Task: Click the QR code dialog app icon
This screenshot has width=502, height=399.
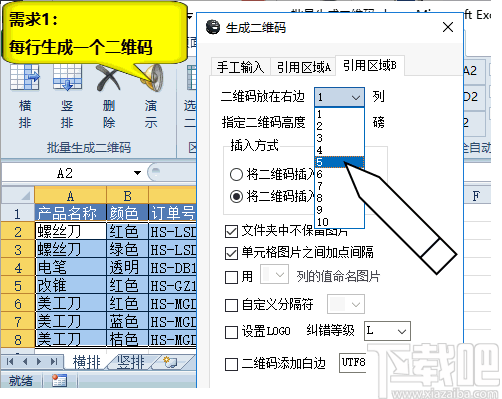Action: pyautogui.click(x=213, y=27)
